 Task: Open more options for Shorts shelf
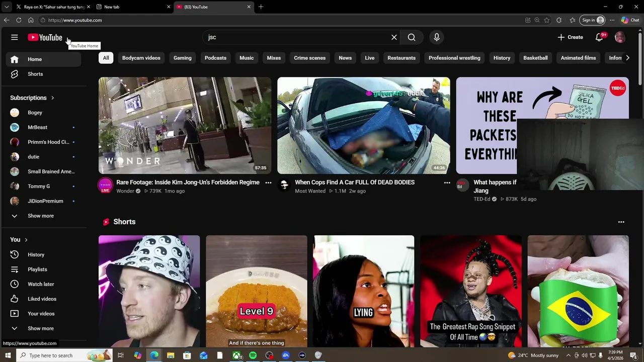tap(621, 222)
